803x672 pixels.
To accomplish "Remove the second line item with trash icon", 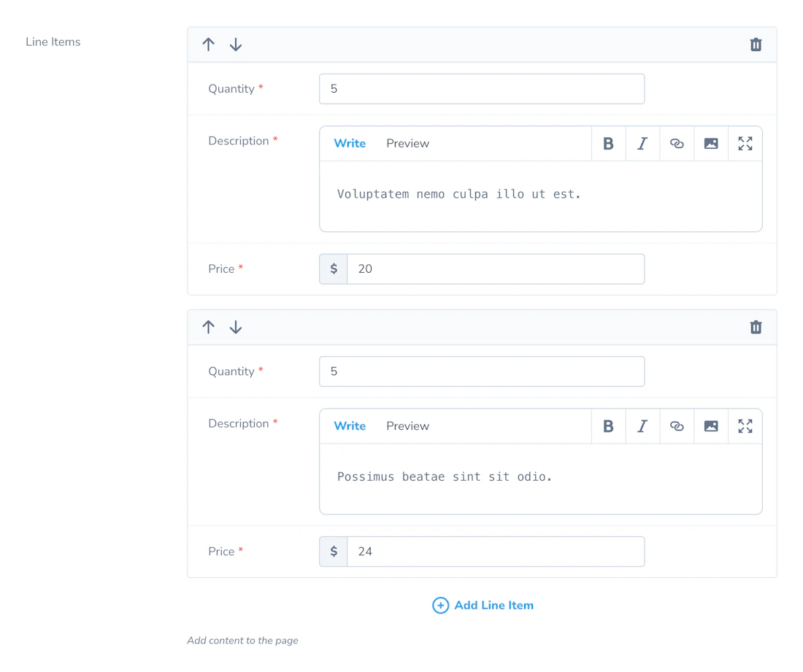I will pyautogui.click(x=756, y=327).
